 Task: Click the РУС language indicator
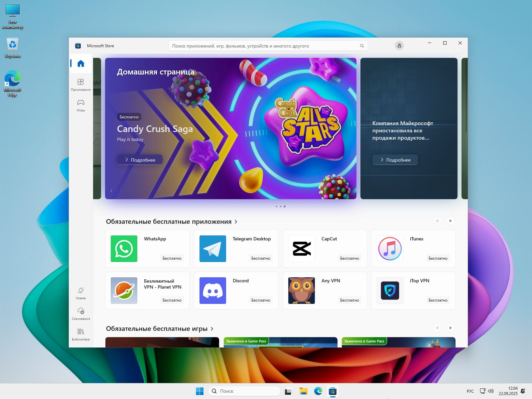[470, 391]
